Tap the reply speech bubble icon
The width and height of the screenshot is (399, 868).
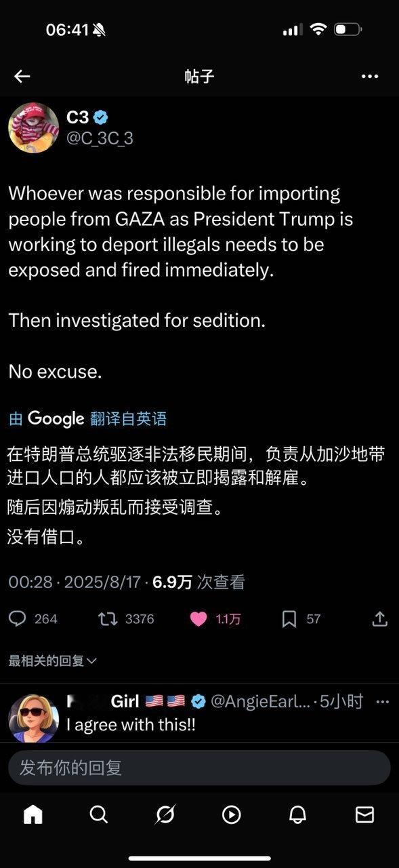pyautogui.click(x=18, y=618)
